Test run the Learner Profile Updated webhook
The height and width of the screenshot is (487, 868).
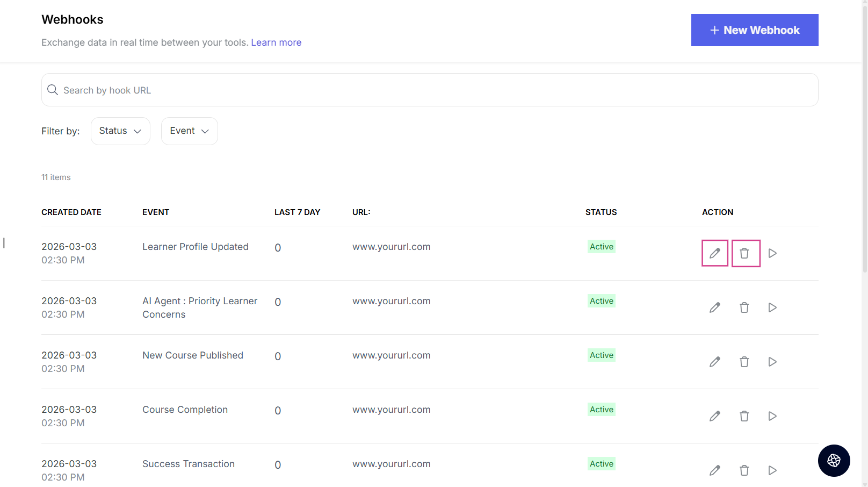(772, 253)
